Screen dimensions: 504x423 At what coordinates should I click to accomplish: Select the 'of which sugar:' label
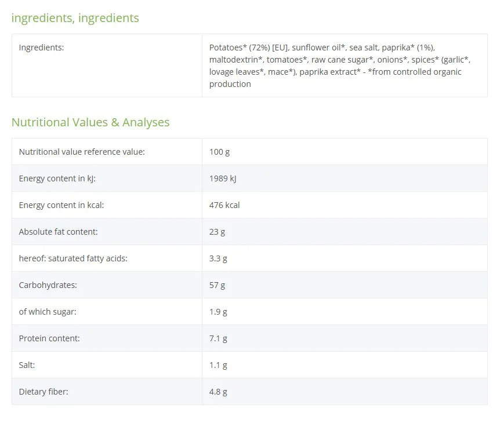48,312
